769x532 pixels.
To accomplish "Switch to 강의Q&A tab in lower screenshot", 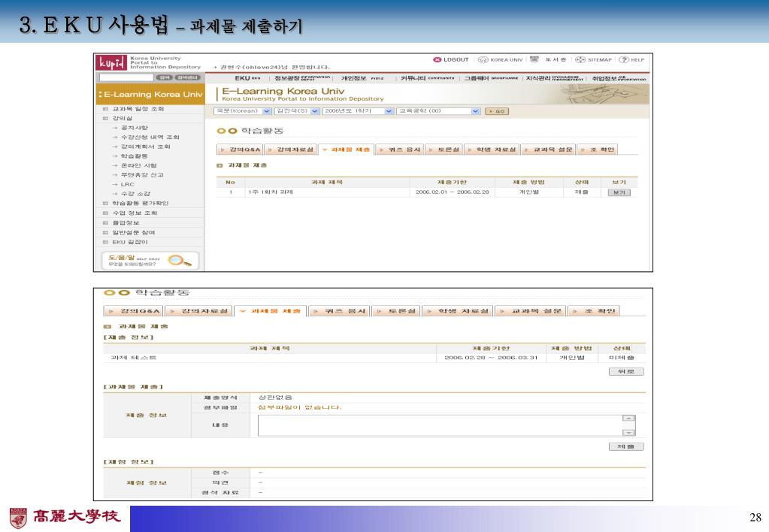I will (x=134, y=311).
